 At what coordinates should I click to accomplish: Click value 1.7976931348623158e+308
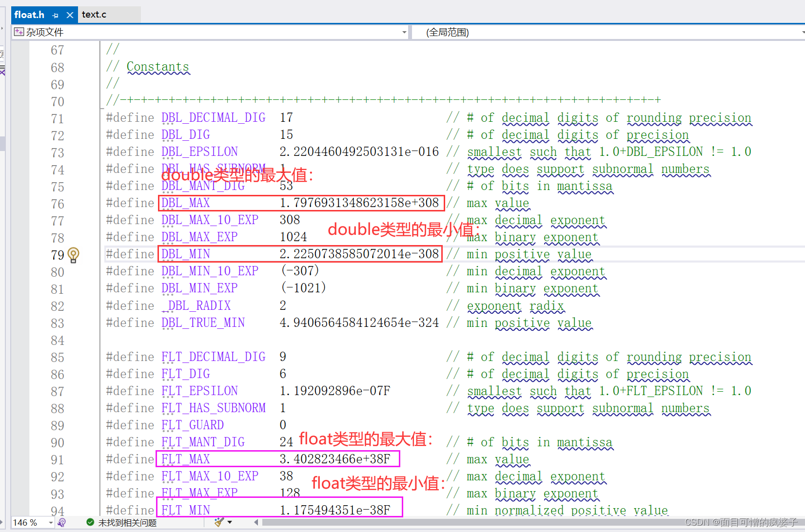[359, 203]
